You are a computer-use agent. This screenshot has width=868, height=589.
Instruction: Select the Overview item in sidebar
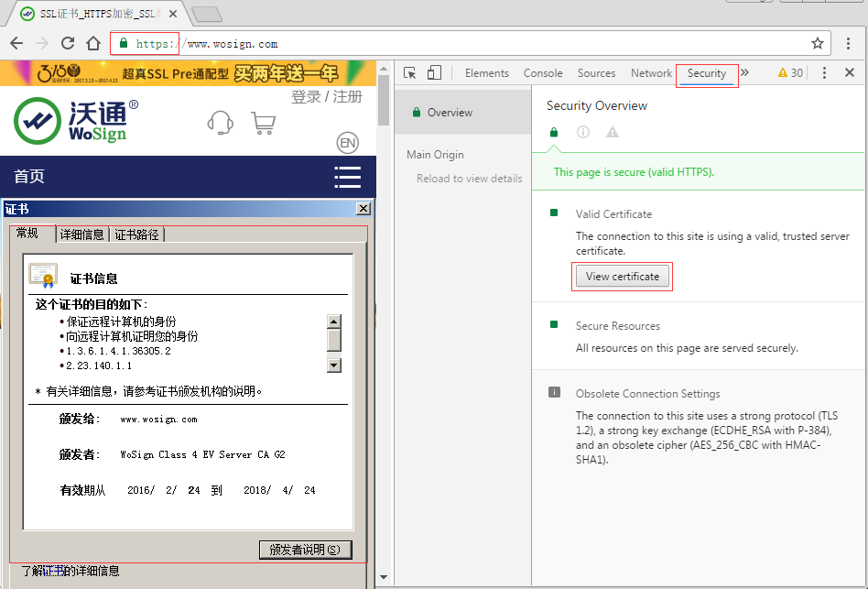coord(450,113)
